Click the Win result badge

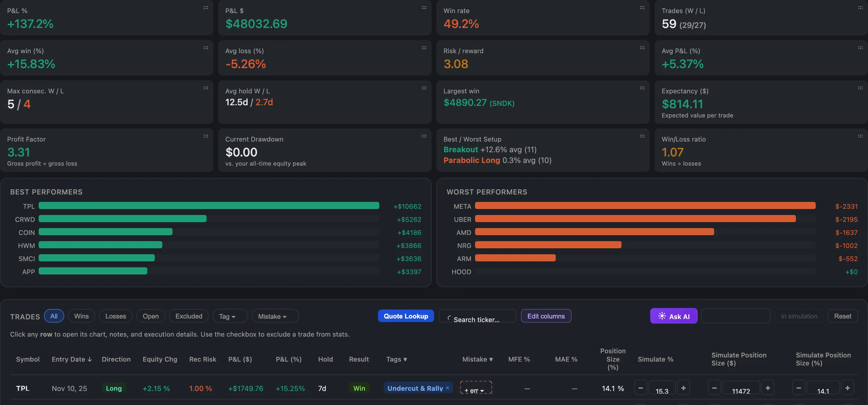click(359, 388)
